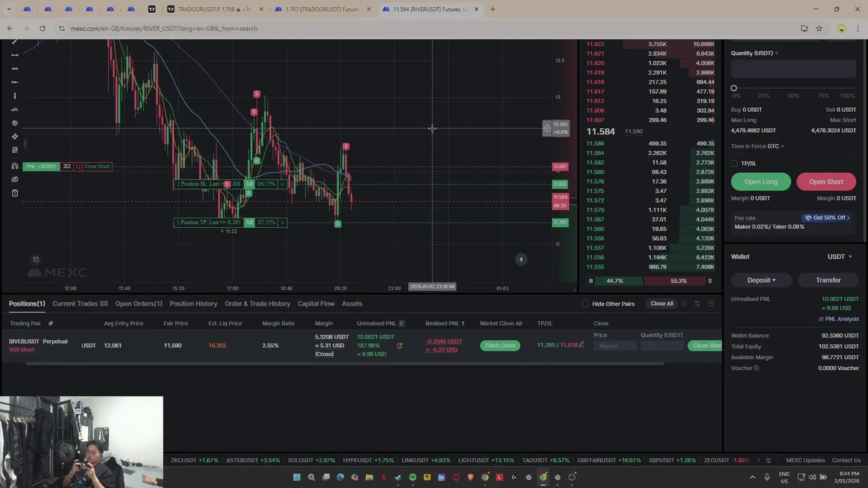Image resolution: width=868 pixels, height=488 pixels.
Task: Click the Transfer button
Action: (x=828, y=280)
